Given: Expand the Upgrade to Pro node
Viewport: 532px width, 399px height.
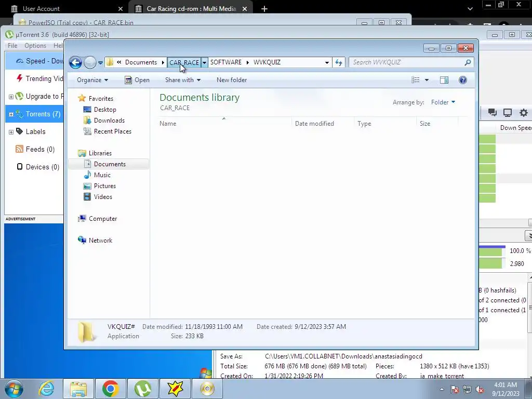Looking at the screenshot, I should (x=11, y=97).
